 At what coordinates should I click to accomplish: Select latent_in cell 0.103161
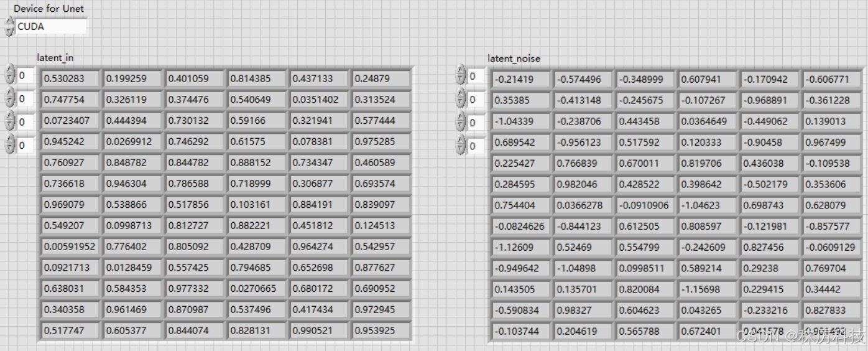pyautogui.click(x=257, y=204)
